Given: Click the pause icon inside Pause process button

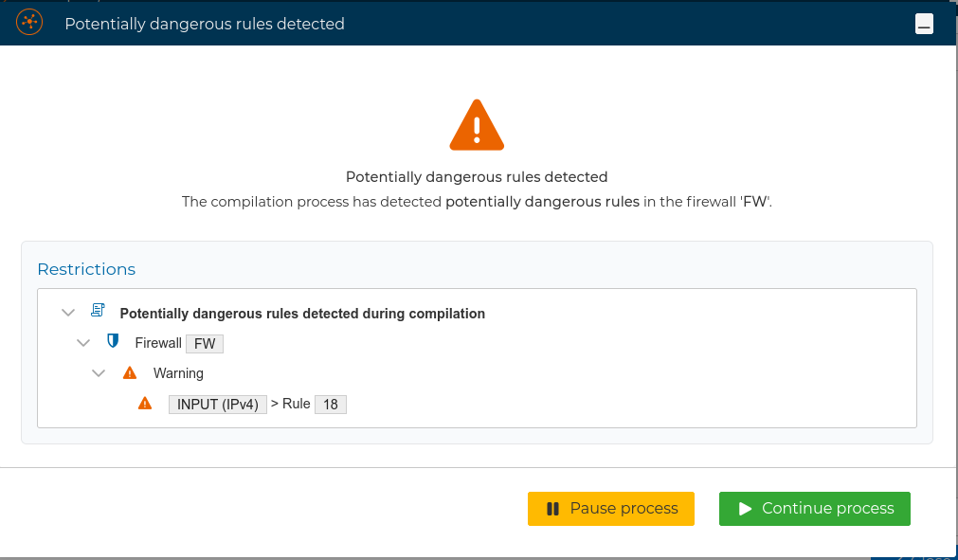Looking at the screenshot, I should pos(552,509).
